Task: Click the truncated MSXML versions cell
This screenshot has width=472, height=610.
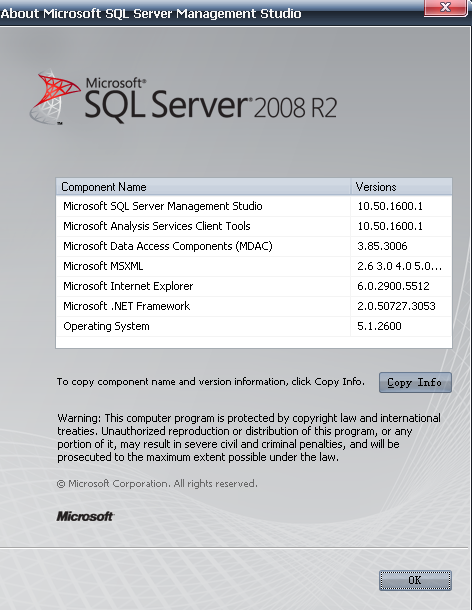Action: [x=399, y=266]
